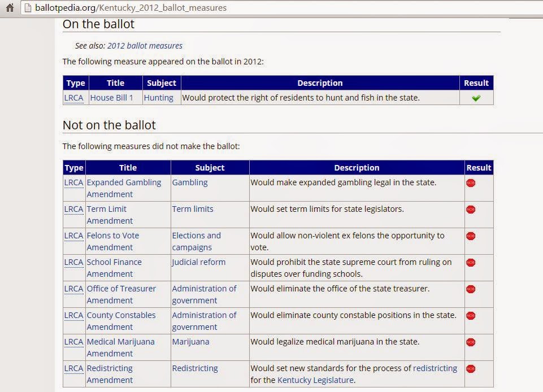This screenshot has width=543, height=392.
Task: Click the Judicial reform subject link
Action: point(199,262)
